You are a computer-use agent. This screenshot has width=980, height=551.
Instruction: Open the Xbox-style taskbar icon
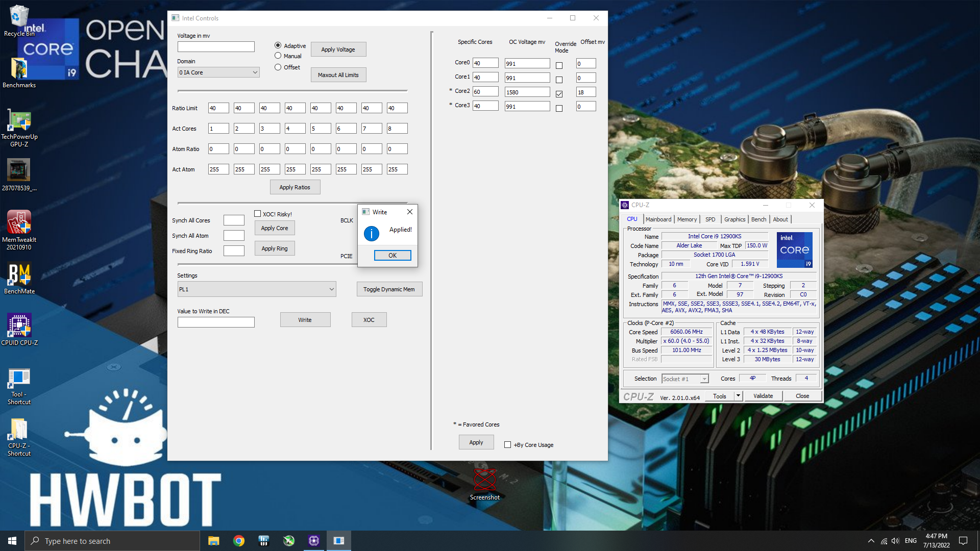[x=288, y=541]
